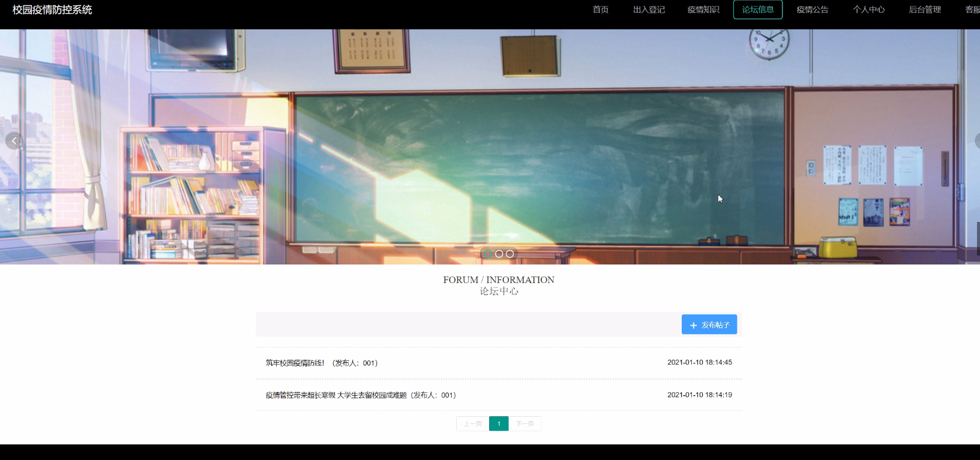Open 疫情知识 from the top menu
The image size is (980, 460).
click(703, 10)
